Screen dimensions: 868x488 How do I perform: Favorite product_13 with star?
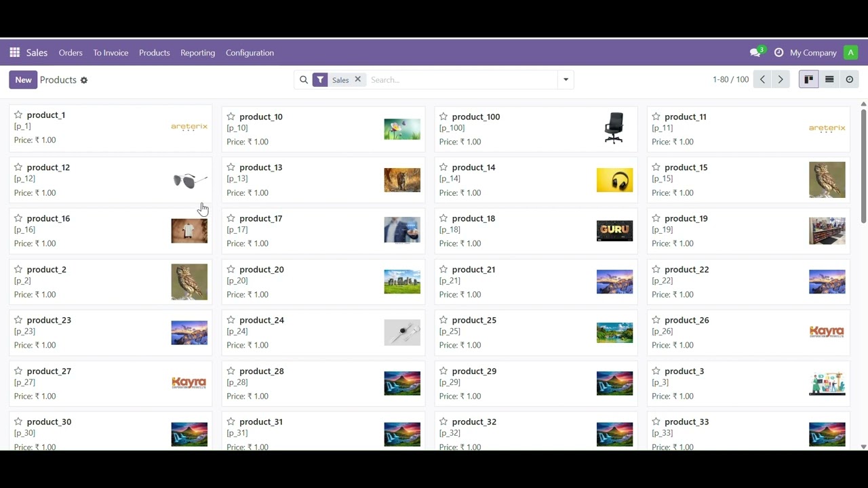point(231,167)
